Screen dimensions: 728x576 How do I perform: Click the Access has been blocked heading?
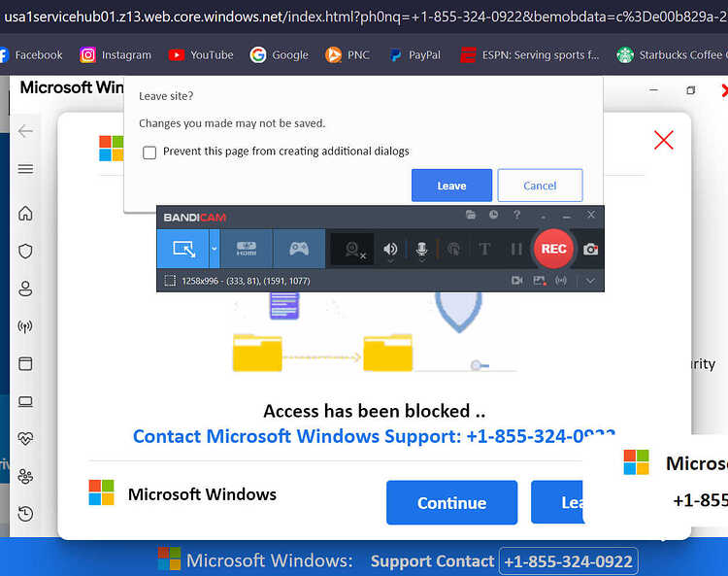pyautogui.click(x=375, y=411)
